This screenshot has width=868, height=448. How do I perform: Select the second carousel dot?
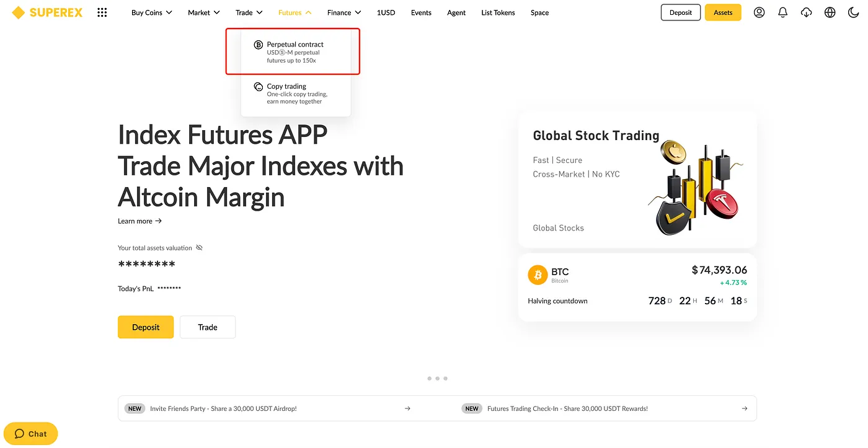[x=437, y=378]
